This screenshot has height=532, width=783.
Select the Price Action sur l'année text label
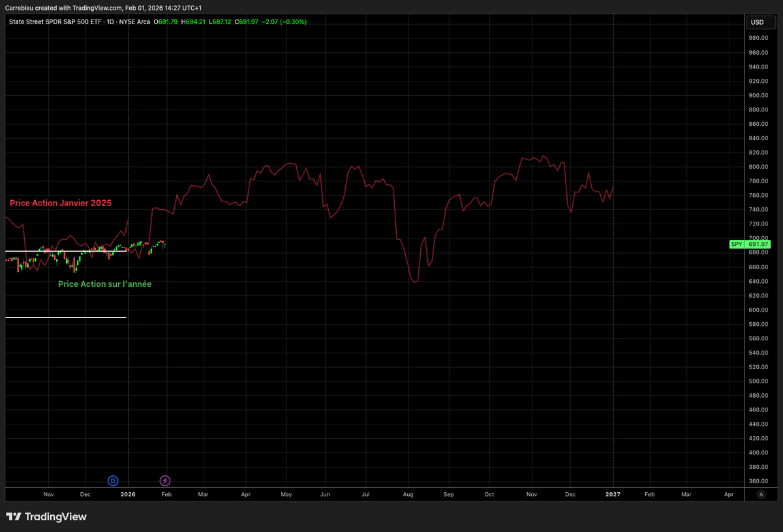point(105,284)
